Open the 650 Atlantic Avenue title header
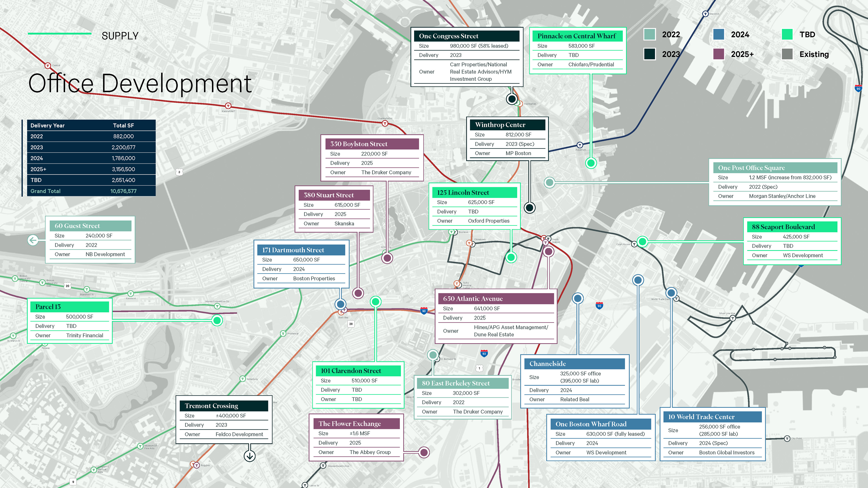Screen dimensions: 868x488 click(496, 298)
